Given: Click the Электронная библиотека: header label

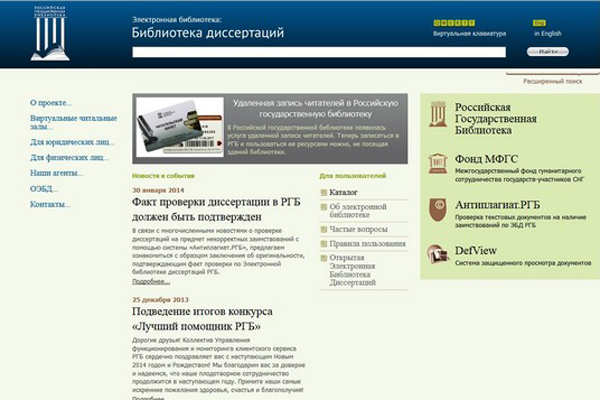Looking at the screenshot, I should coord(177,20).
